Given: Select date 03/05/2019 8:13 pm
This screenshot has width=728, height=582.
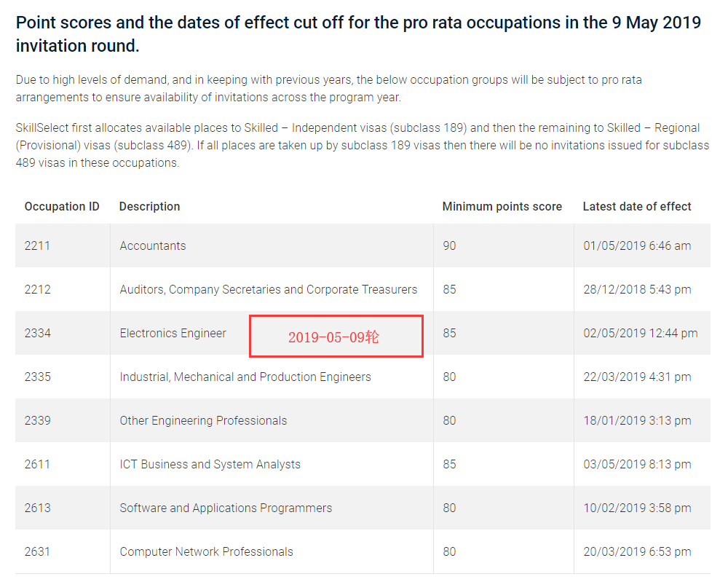Looking at the screenshot, I should pos(637,465).
